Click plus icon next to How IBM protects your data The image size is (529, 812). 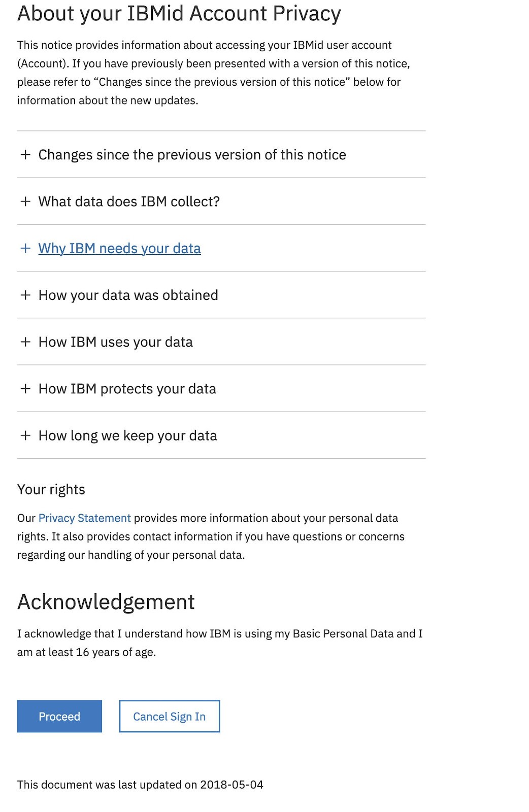[x=25, y=389]
